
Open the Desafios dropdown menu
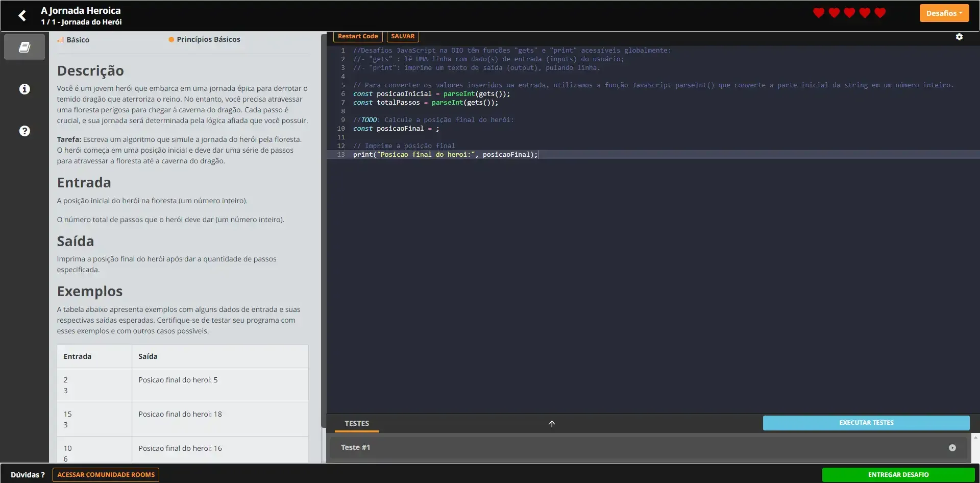click(944, 13)
